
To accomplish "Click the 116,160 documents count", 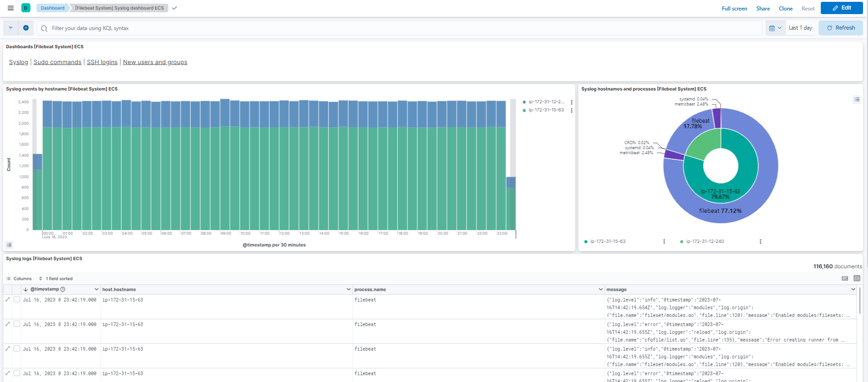I will pyautogui.click(x=838, y=266).
